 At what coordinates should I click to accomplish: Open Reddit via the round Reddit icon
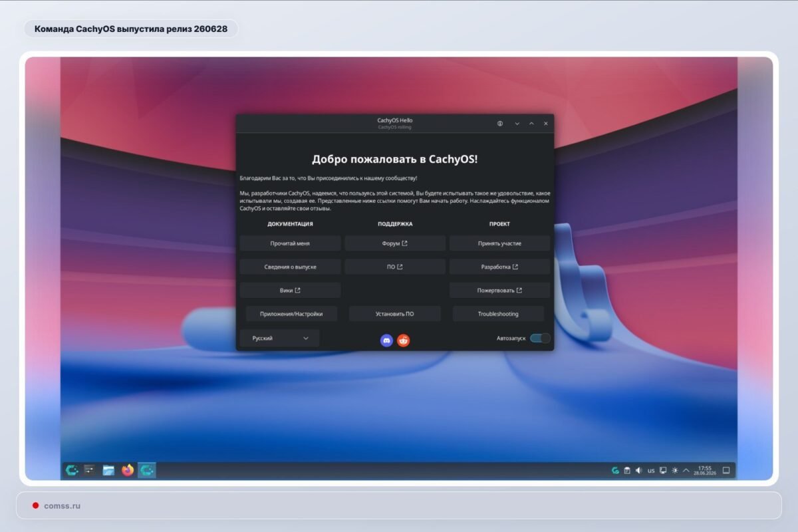(x=404, y=340)
